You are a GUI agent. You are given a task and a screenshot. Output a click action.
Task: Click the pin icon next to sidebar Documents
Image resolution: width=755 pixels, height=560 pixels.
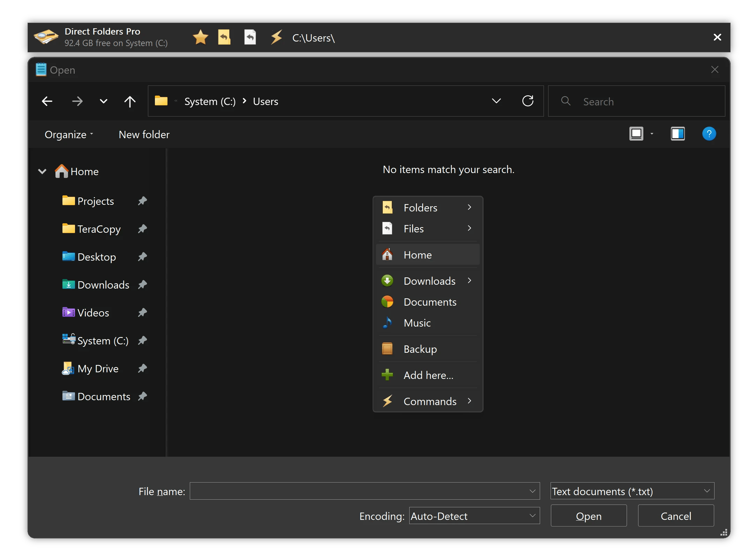(x=142, y=396)
